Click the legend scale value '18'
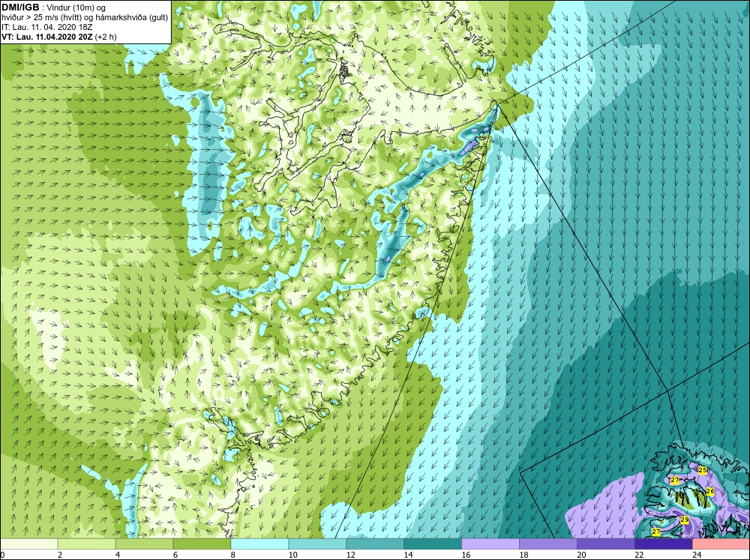 [x=523, y=555]
